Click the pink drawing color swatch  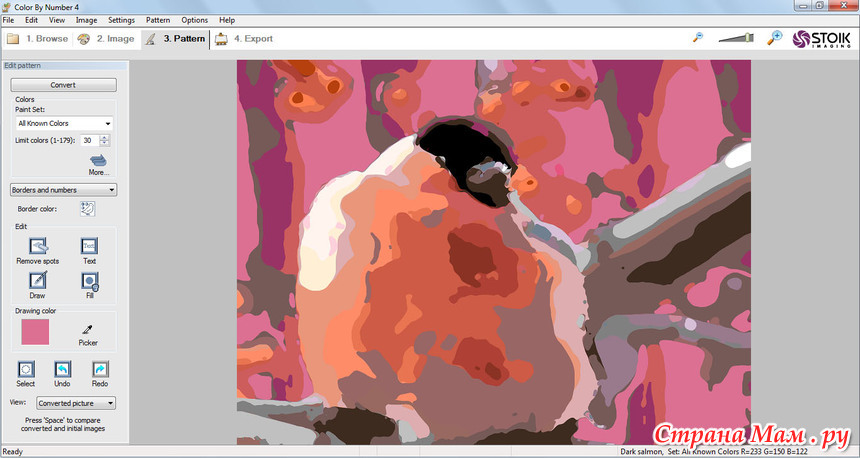[x=35, y=332]
